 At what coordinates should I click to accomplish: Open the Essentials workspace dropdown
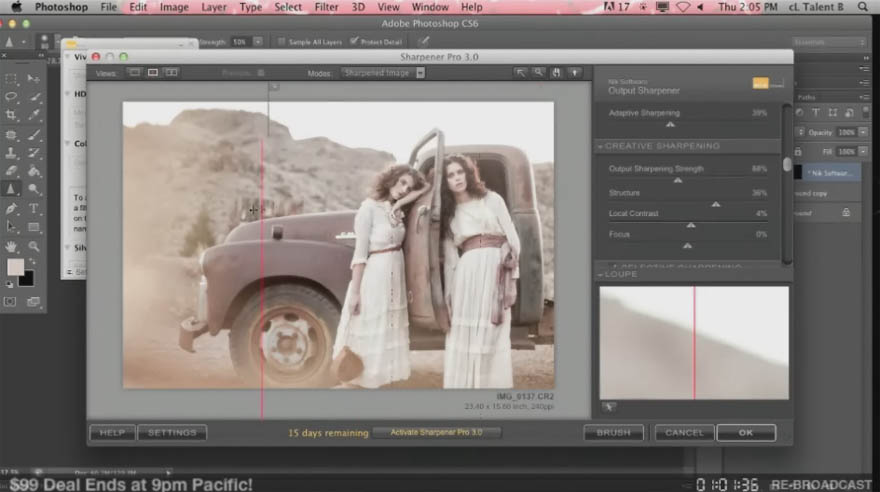[829, 42]
